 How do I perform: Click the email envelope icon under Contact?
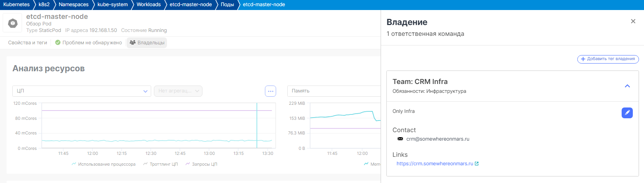[400, 139]
